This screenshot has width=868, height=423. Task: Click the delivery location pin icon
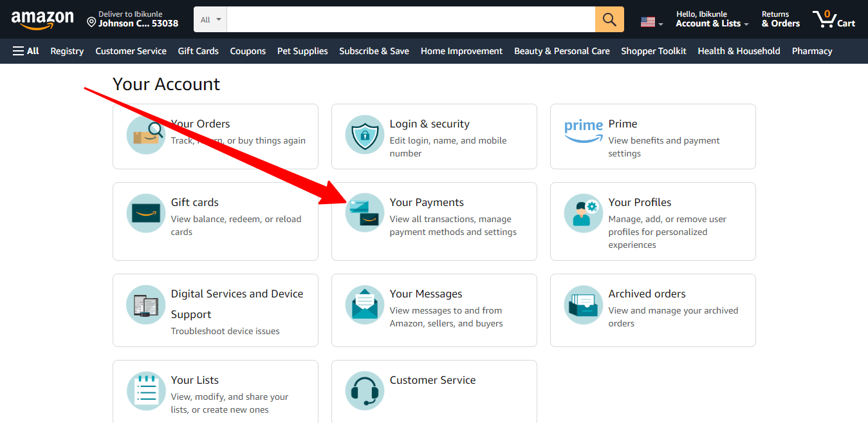(x=91, y=23)
